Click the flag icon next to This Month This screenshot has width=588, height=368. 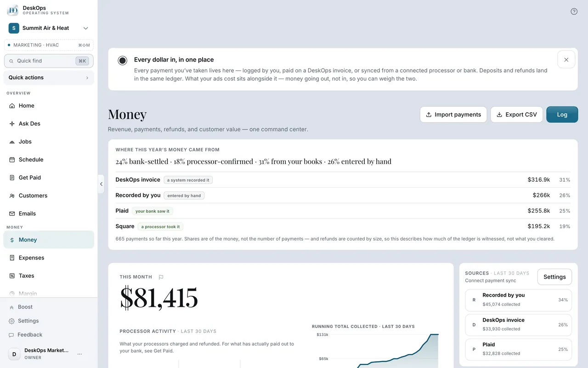[161, 277]
